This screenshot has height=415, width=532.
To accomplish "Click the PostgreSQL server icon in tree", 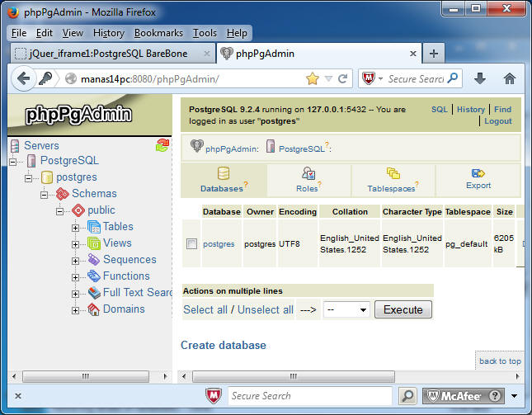I will click(x=31, y=161).
